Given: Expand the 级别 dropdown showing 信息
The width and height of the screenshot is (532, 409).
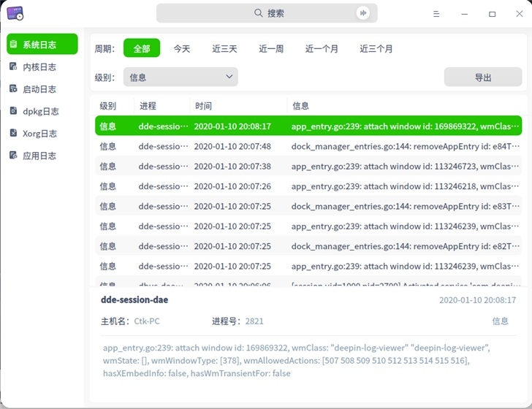Looking at the screenshot, I should coord(180,77).
